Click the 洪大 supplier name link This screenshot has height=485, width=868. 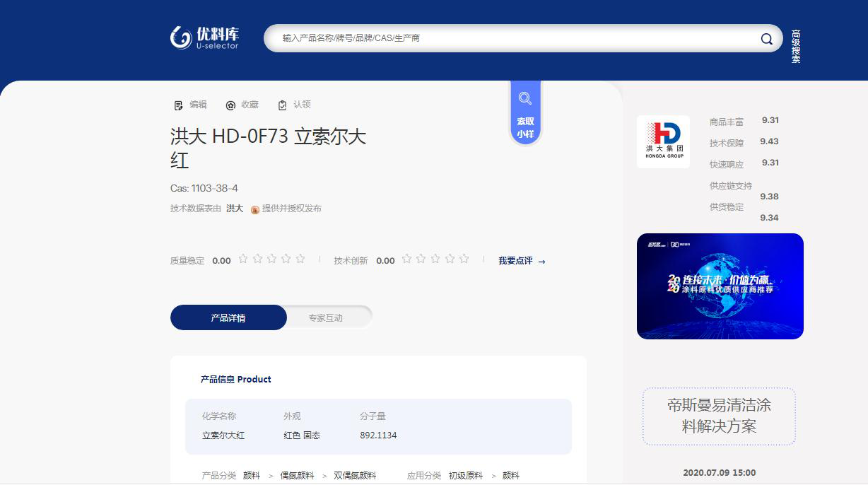[235, 209]
